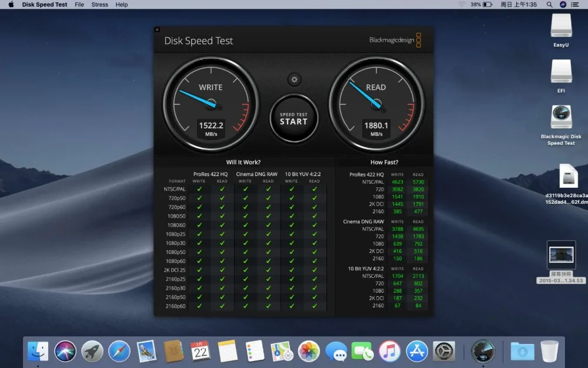Open Disk Speed Test settings gear
588x368 pixels.
pyautogui.click(x=295, y=79)
